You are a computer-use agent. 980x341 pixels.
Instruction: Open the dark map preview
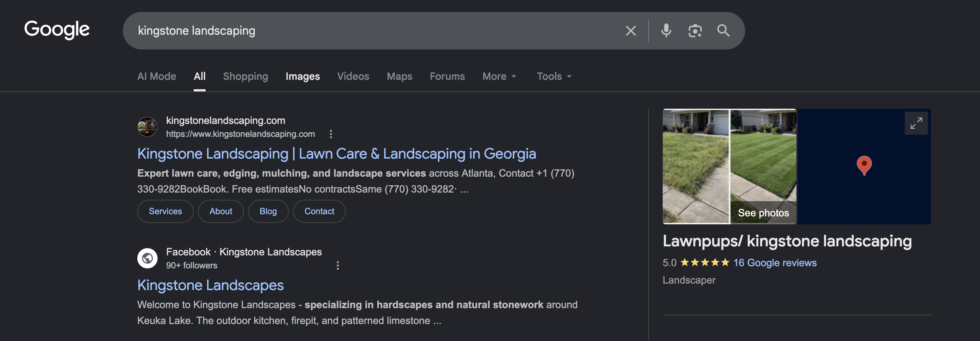(864, 167)
